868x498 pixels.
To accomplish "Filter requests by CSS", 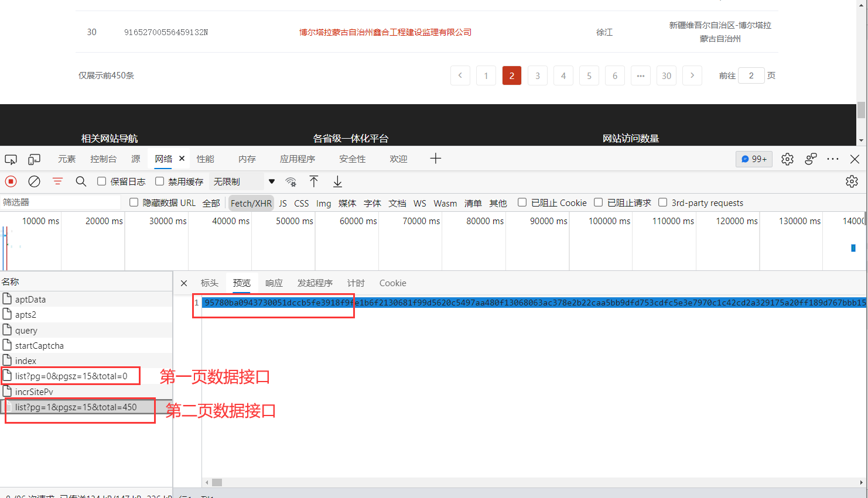I will (301, 203).
